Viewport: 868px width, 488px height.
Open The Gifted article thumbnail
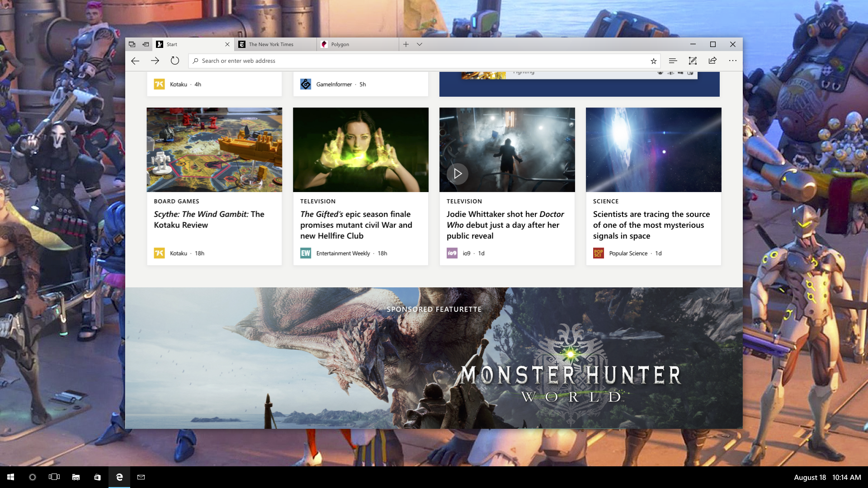pyautogui.click(x=361, y=150)
